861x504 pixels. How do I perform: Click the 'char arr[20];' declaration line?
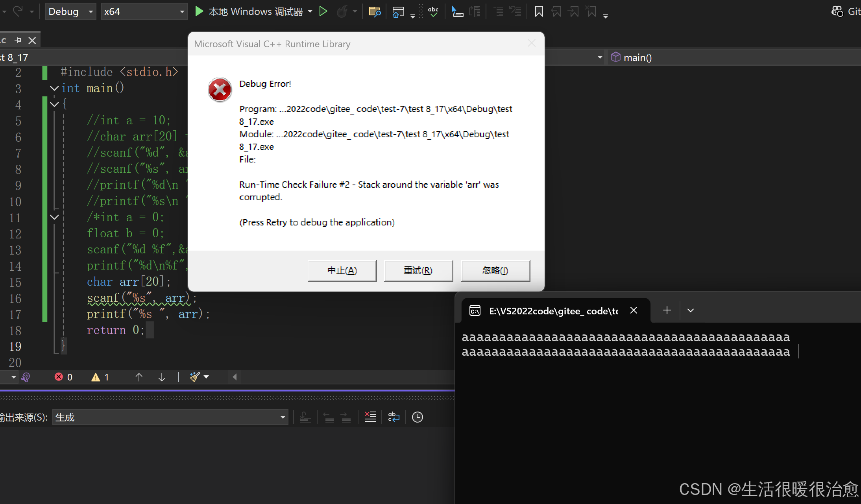(129, 282)
